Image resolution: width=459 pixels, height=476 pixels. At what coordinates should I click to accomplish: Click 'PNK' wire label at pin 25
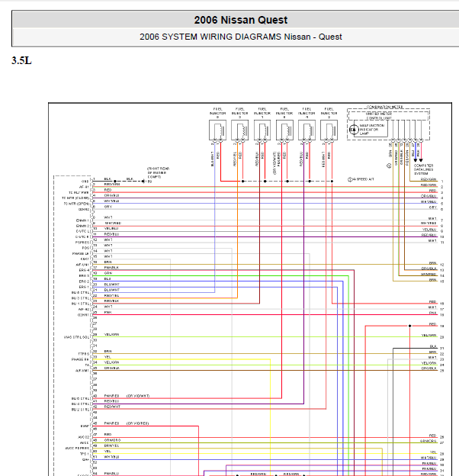[108, 312]
